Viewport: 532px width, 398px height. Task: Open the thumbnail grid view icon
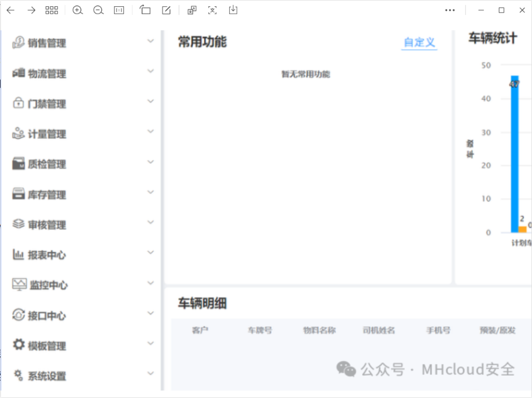pos(51,10)
